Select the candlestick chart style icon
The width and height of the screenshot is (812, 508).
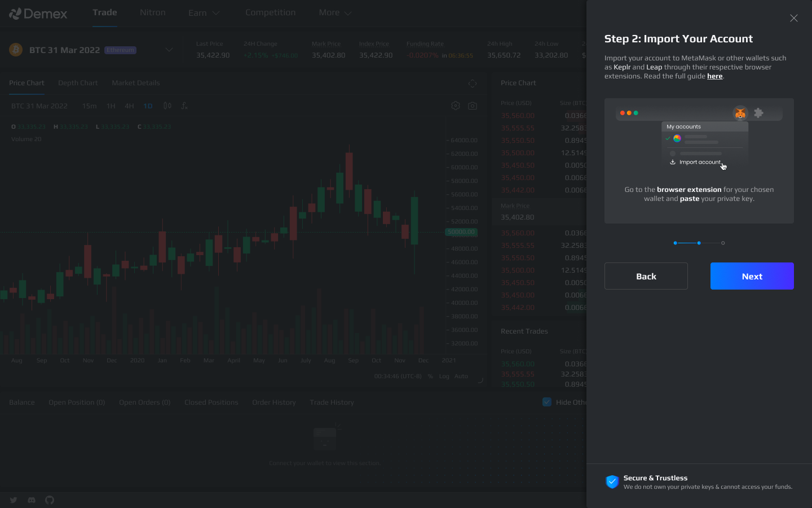(167, 106)
